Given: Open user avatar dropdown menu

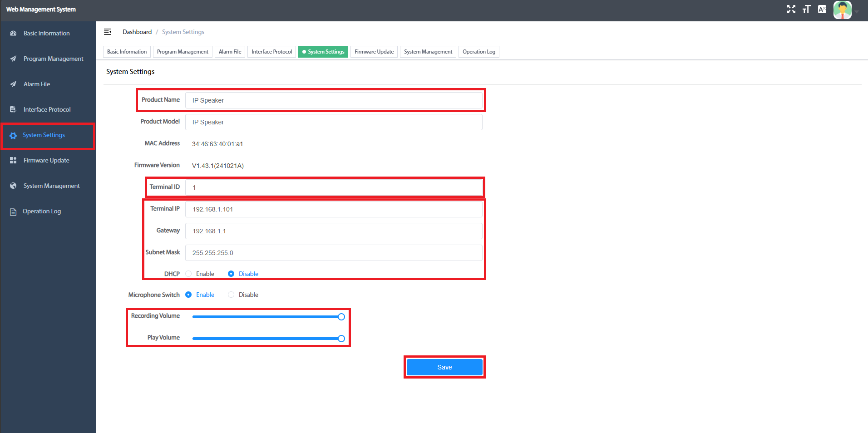Looking at the screenshot, I should (x=842, y=10).
